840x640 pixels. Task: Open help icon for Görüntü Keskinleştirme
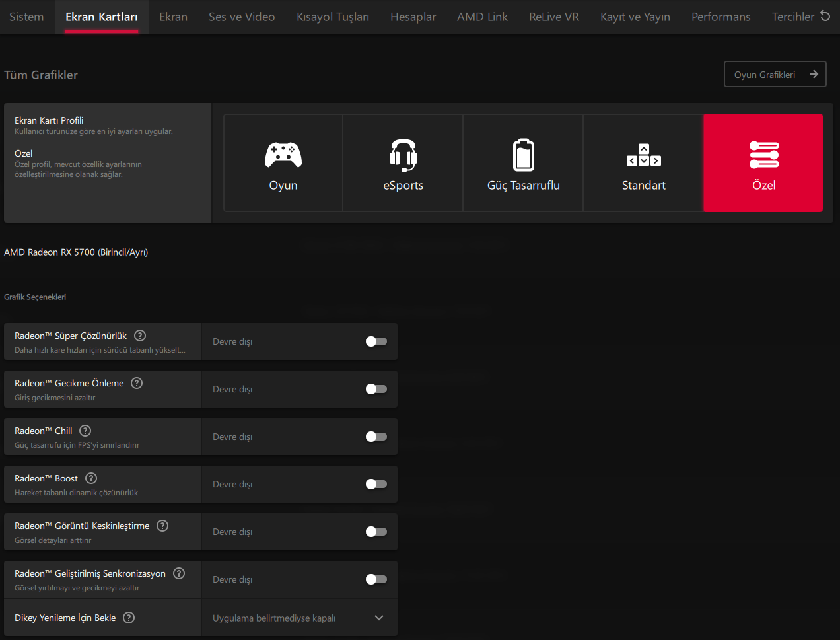162,526
